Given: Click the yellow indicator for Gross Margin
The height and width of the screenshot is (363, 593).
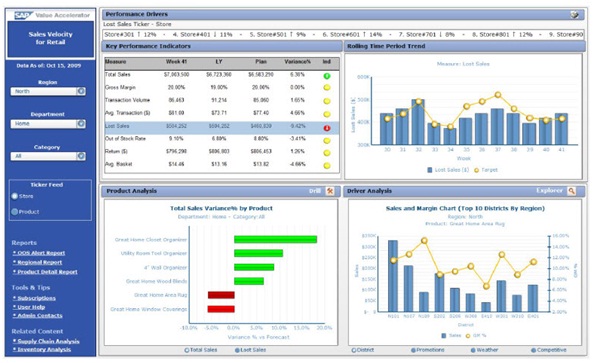Looking at the screenshot, I should click(327, 88).
